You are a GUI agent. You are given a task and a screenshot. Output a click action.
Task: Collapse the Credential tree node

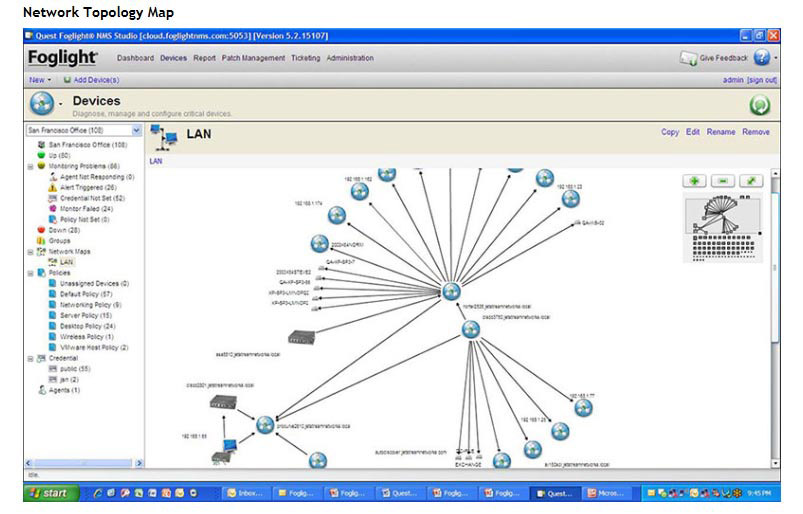(x=30, y=359)
